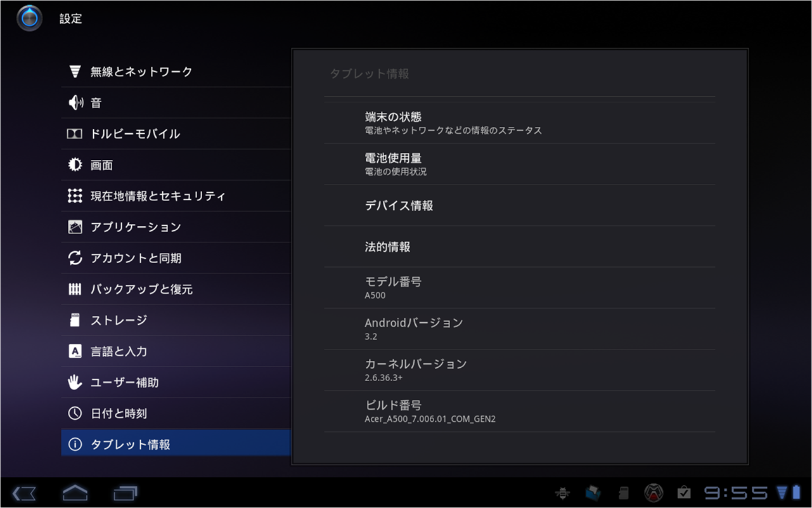Open ドルビーモバイル settings
Image resolution: width=812 pixels, height=508 pixels.
point(176,134)
